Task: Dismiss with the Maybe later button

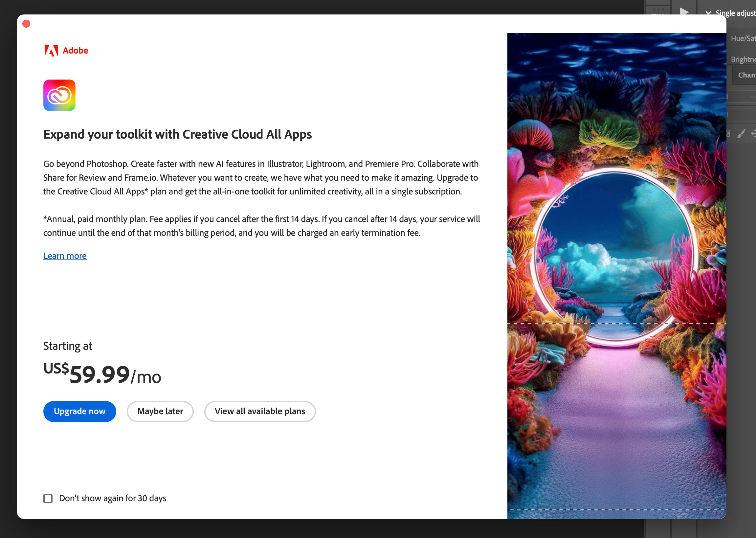Action: pos(160,411)
